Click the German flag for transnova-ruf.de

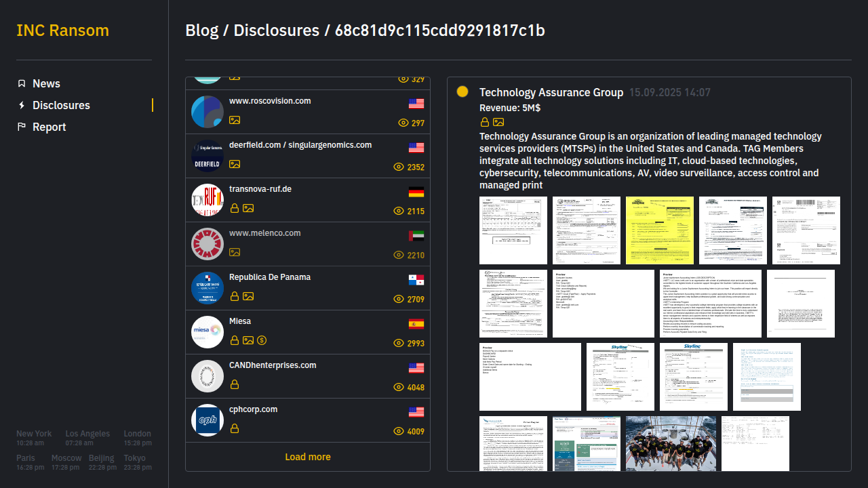click(416, 192)
